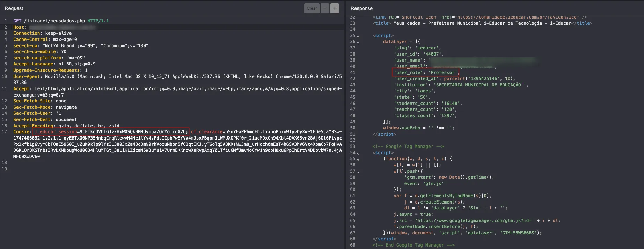Viewport: 644px width, 249px height.
Task: Click the 'user_id': '44087' line
Action: coord(419,54)
